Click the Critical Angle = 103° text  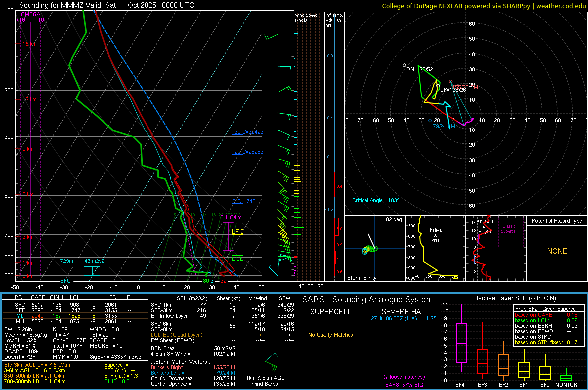[x=376, y=200]
